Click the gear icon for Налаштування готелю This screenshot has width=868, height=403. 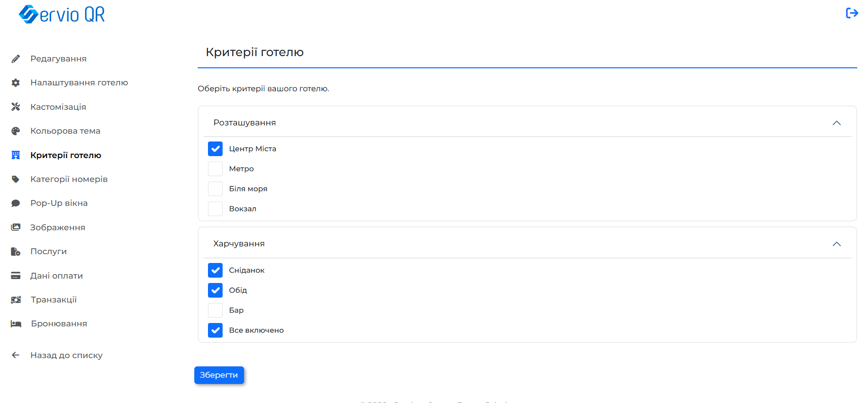click(16, 83)
